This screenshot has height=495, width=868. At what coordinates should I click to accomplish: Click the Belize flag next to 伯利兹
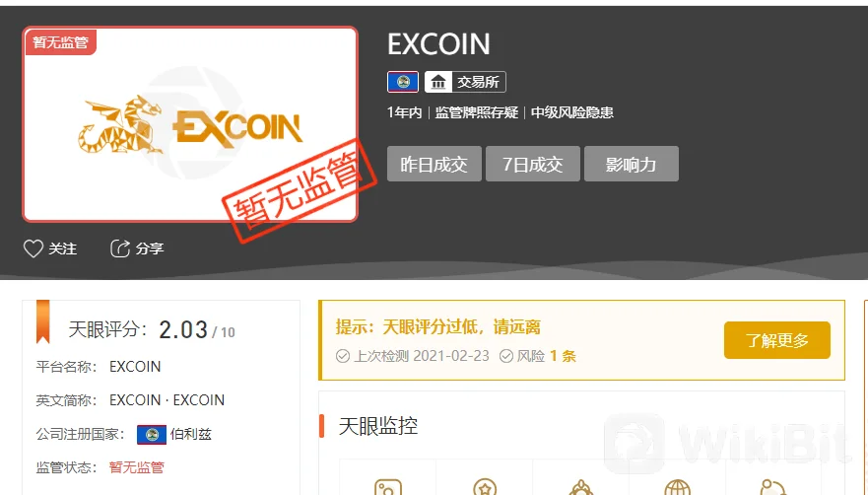pos(152,435)
